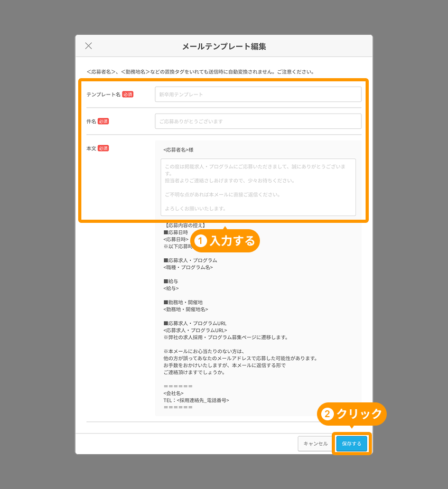Click the ■応募求人・プログラム line
This screenshot has width=448, height=489.
tap(190, 260)
